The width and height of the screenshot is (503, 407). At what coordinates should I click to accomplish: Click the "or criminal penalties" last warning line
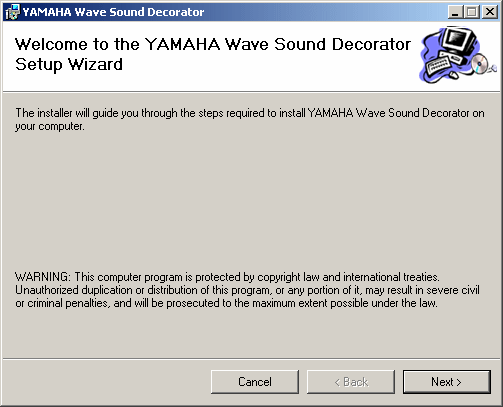coord(226,303)
